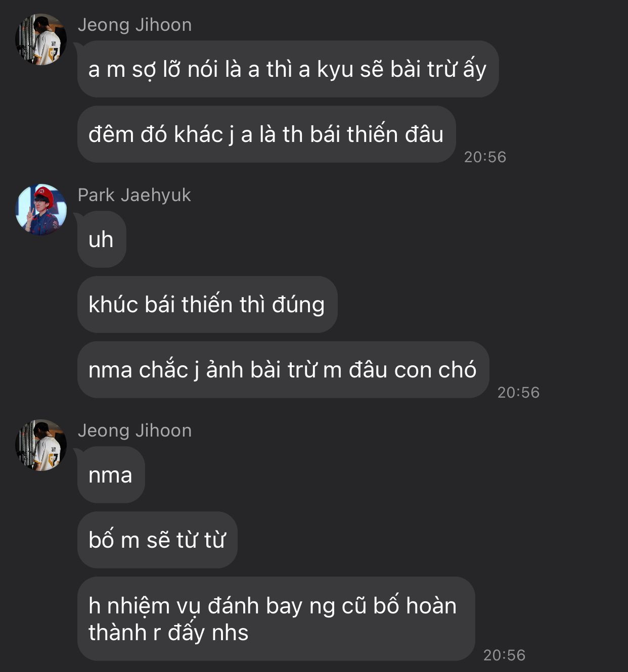Select the 20:56 time next to "bái thiến đâu"
This screenshot has width=628, height=672.
(x=485, y=157)
